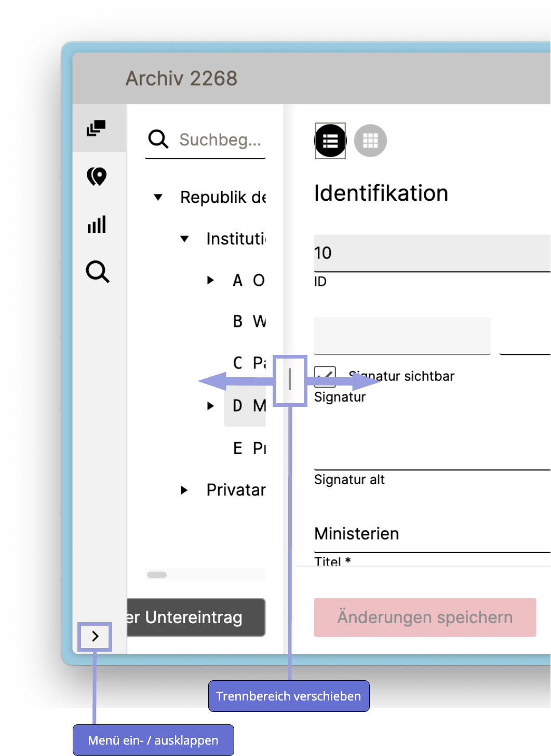
Task: Open the archive collections stack icon
Action: (x=96, y=128)
